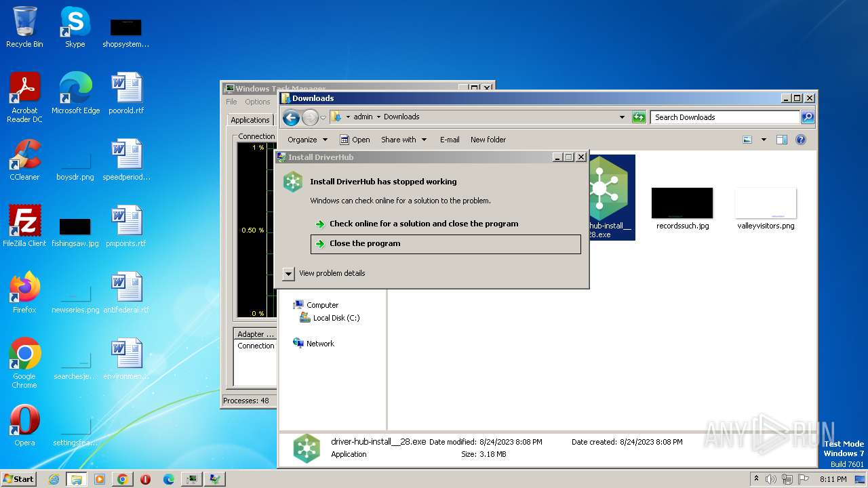This screenshot has height=488, width=868.
Task: Click the E-mail toolbar button
Action: pos(450,140)
